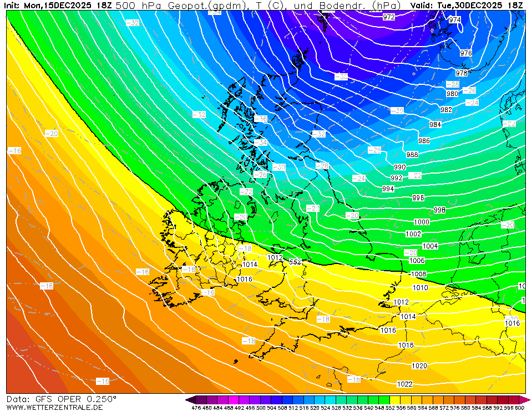
Task: Click the 980 isobar pressure label
Action: tap(452, 94)
